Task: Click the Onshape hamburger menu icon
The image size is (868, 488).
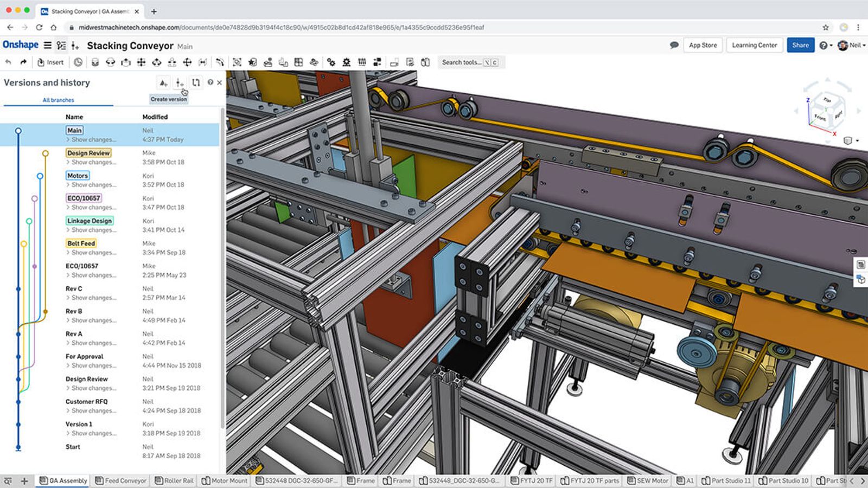Action: pos(49,46)
